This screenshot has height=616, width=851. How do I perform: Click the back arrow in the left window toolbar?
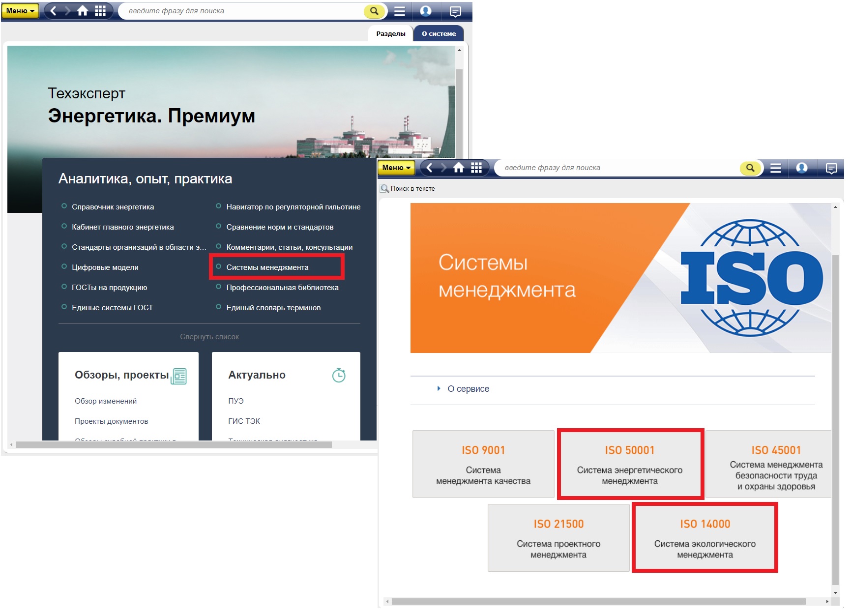point(54,11)
